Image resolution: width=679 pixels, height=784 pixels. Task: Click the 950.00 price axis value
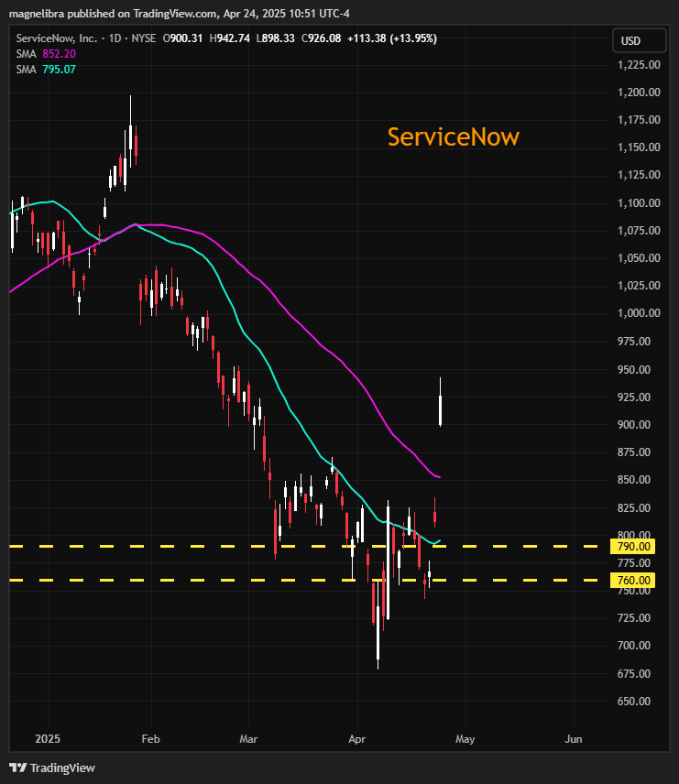click(x=634, y=369)
